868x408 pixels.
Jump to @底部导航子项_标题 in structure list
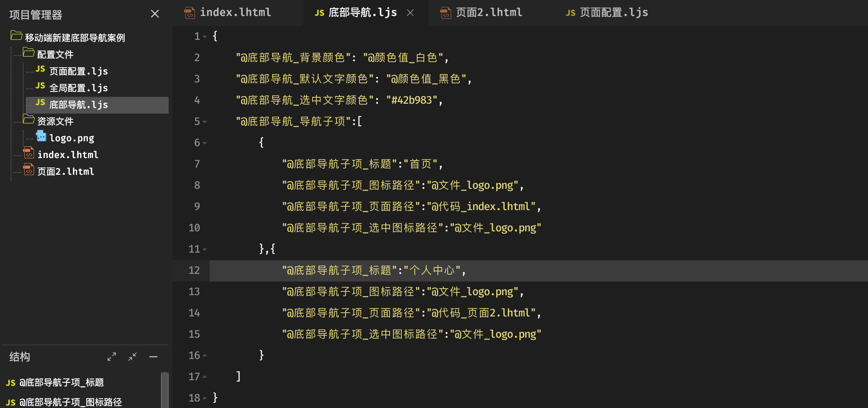click(x=62, y=383)
